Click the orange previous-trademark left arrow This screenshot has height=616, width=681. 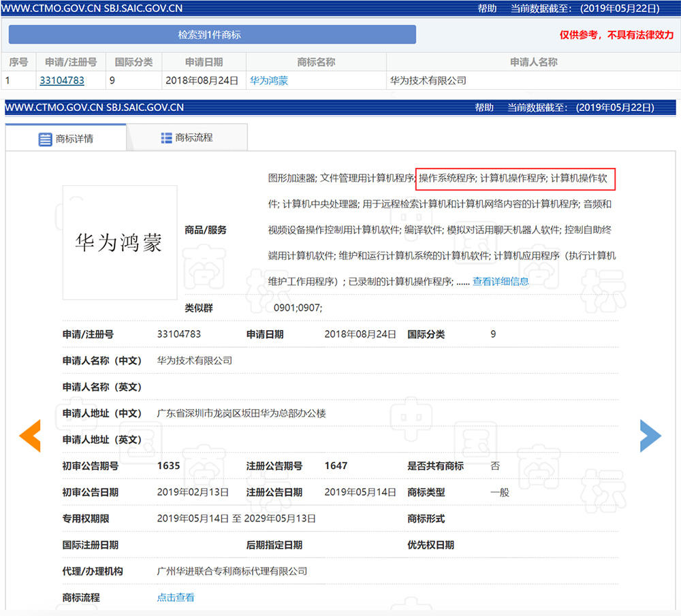pos(30,436)
